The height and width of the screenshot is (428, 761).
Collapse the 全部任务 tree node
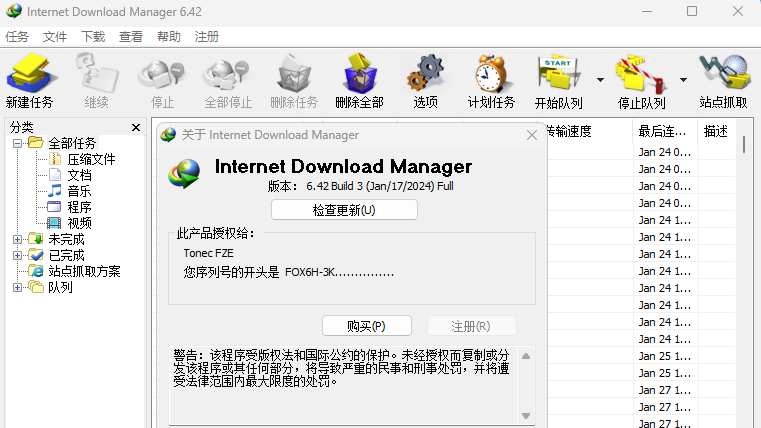(x=17, y=143)
